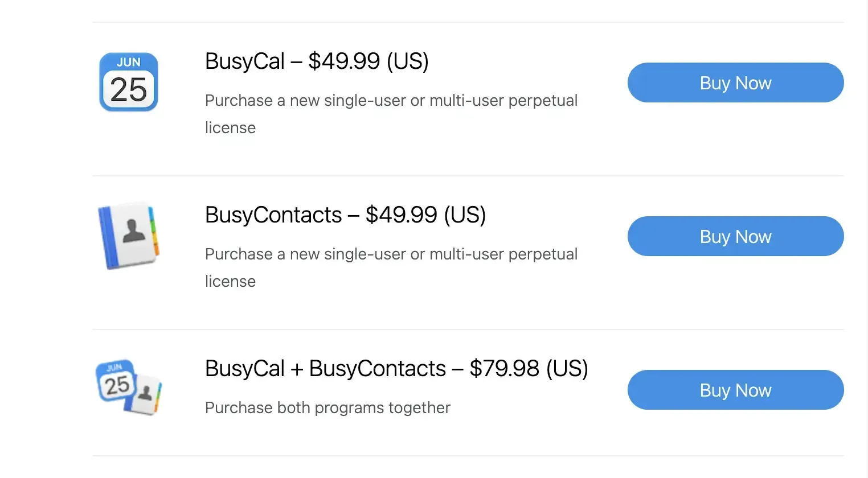The height and width of the screenshot is (478, 868).
Task: Click the $79.98 bundle price
Action: click(x=504, y=368)
